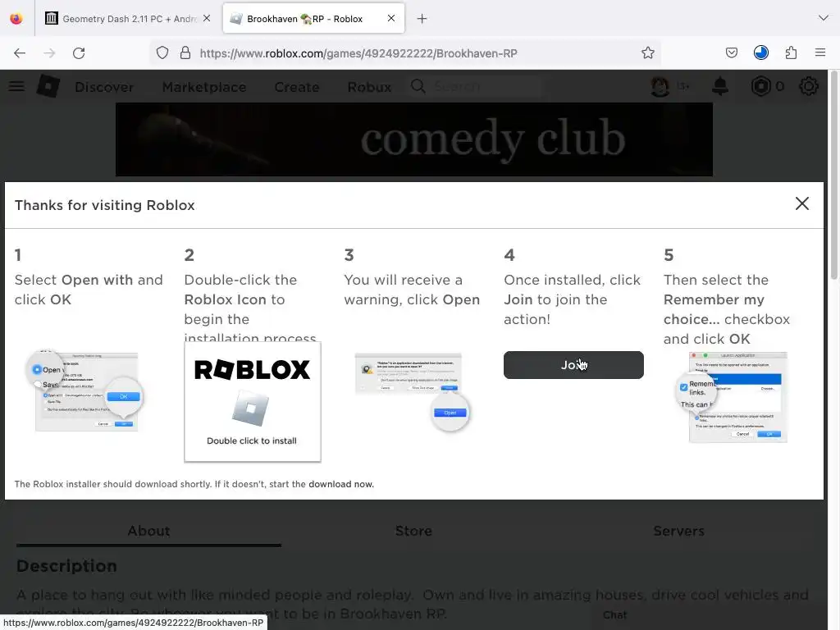Click the Roblox logo home icon

coord(48,85)
